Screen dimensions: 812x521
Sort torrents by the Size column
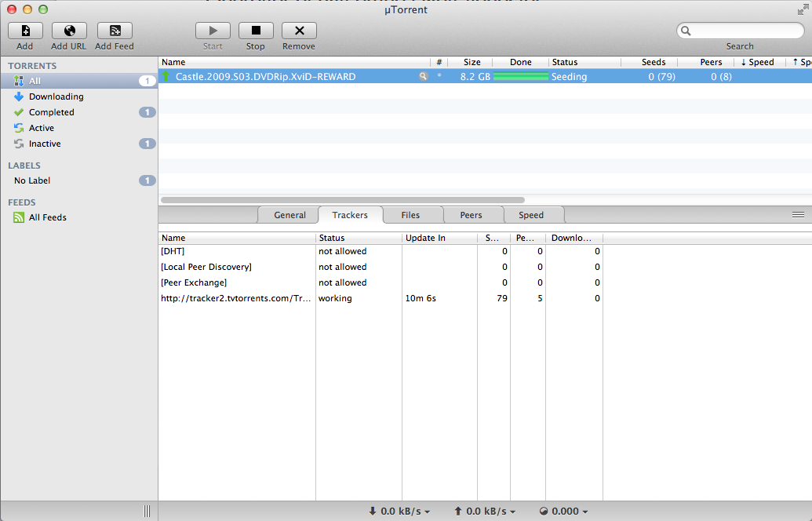[x=470, y=62]
